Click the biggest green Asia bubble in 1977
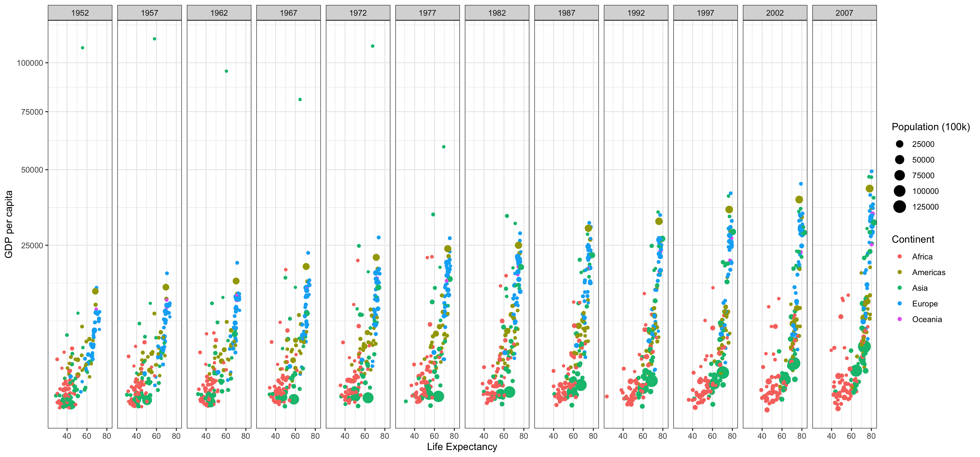980x457 pixels. [x=438, y=396]
